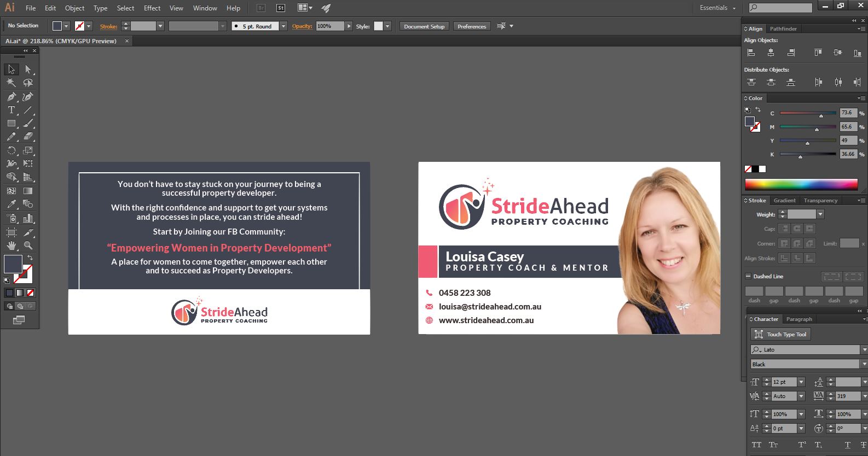This screenshot has width=868, height=456.
Task: Pick the Magic Wand tool
Action: pyautogui.click(x=11, y=83)
